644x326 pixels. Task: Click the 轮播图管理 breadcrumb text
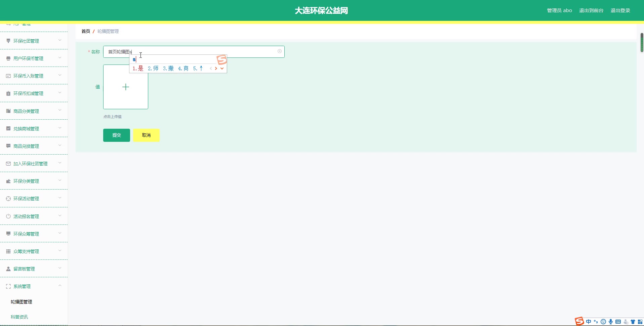[x=108, y=31]
